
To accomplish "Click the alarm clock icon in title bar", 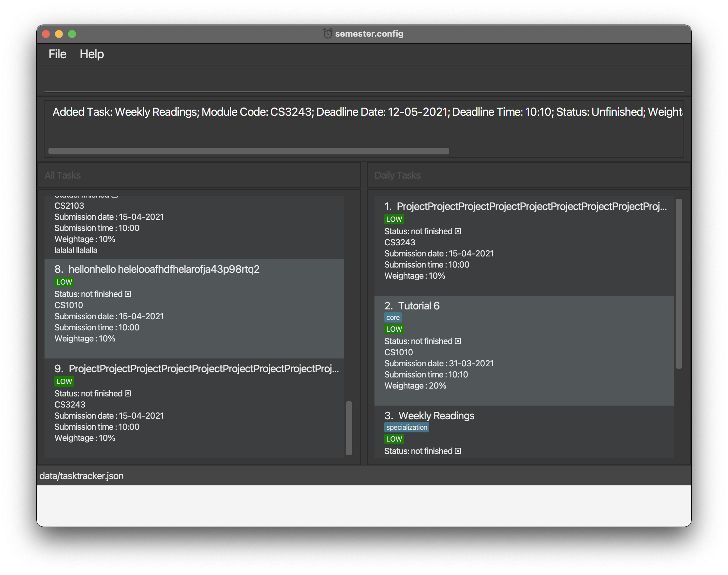I will point(327,33).
